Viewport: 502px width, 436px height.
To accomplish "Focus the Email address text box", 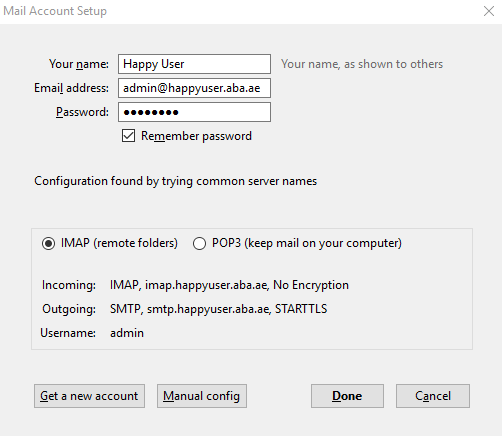I will pos(194,88).
